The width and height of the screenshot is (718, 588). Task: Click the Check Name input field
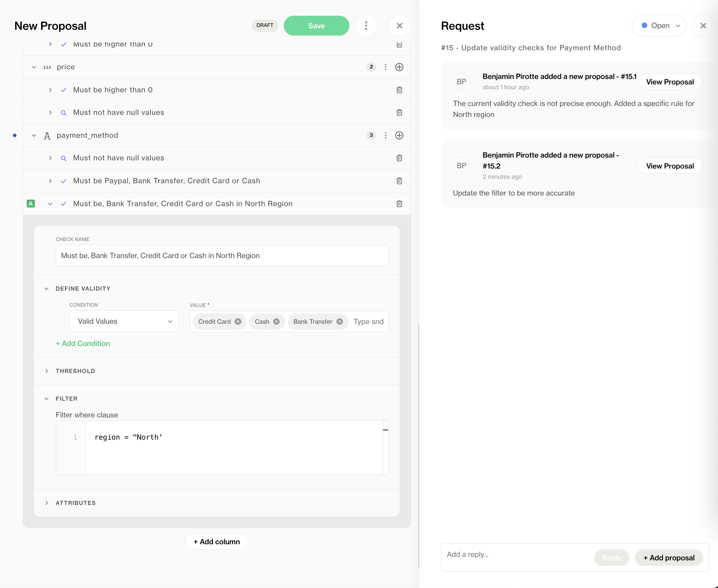point(222,256)
